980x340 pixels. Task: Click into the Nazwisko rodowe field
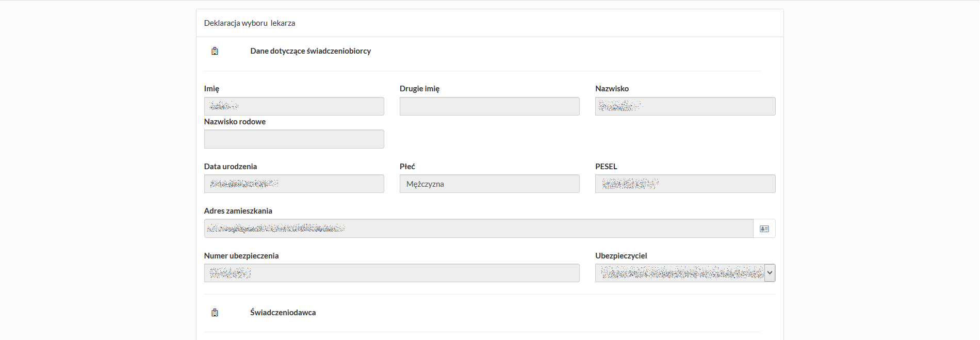[294, 139]
